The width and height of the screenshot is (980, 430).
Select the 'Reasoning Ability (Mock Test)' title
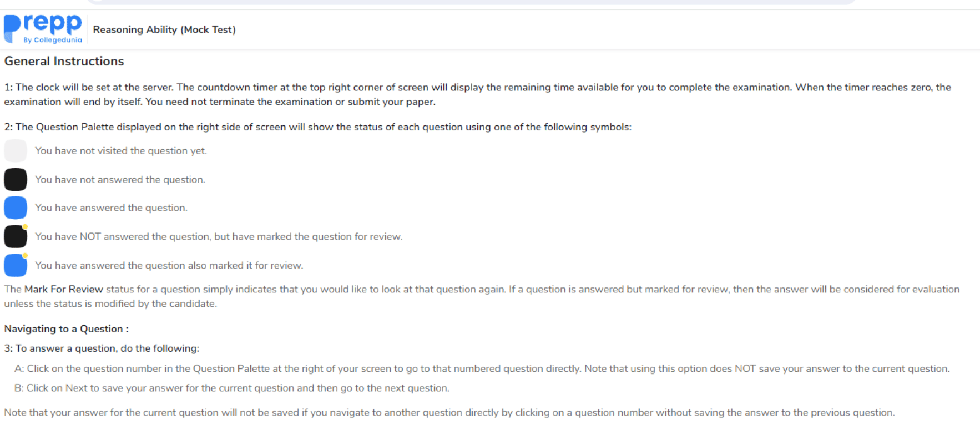point(164,29)
